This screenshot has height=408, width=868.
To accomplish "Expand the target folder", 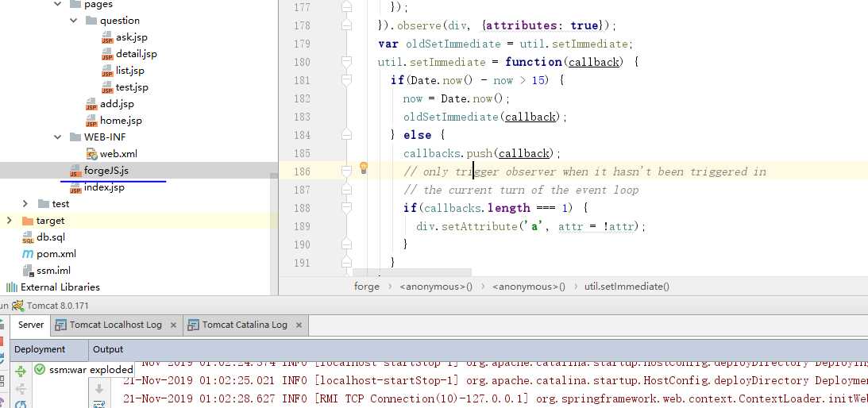I will (x=9, y=221).
